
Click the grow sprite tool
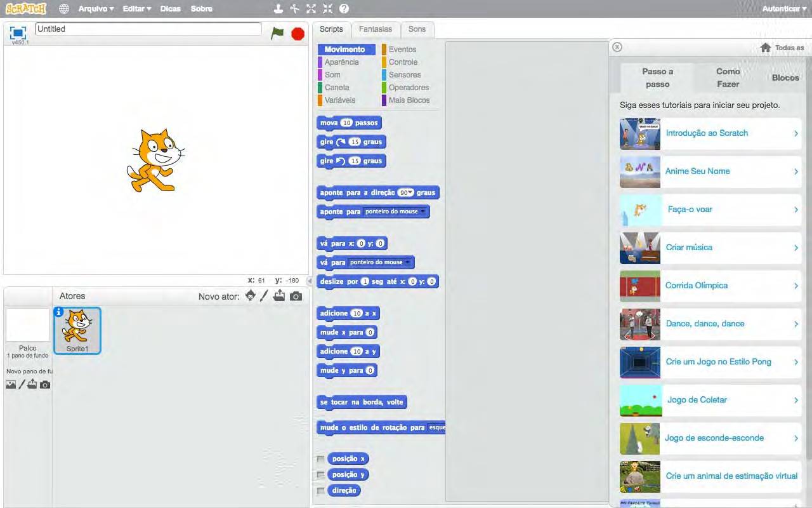click(311, 8)
